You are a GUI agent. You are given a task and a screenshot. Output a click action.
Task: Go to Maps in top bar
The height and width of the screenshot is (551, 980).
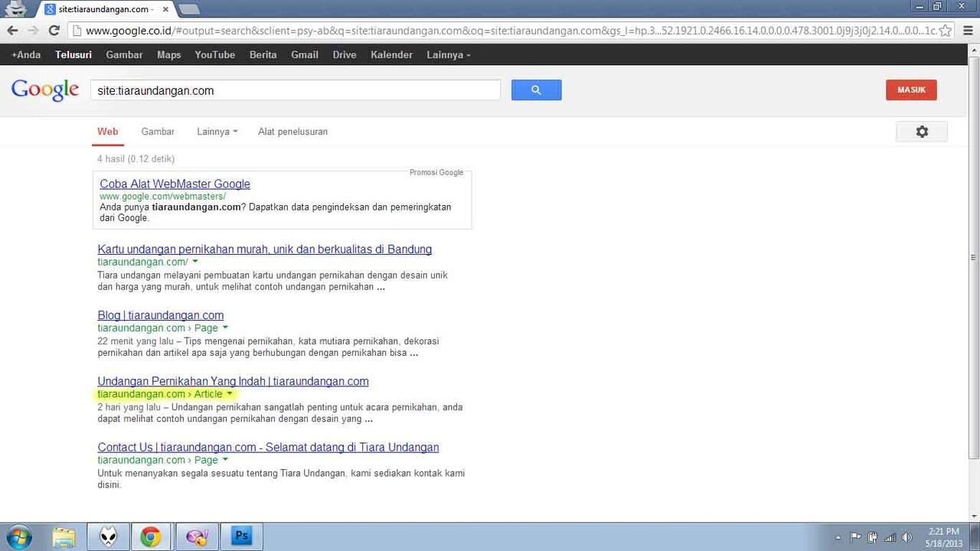click(169, 55)
